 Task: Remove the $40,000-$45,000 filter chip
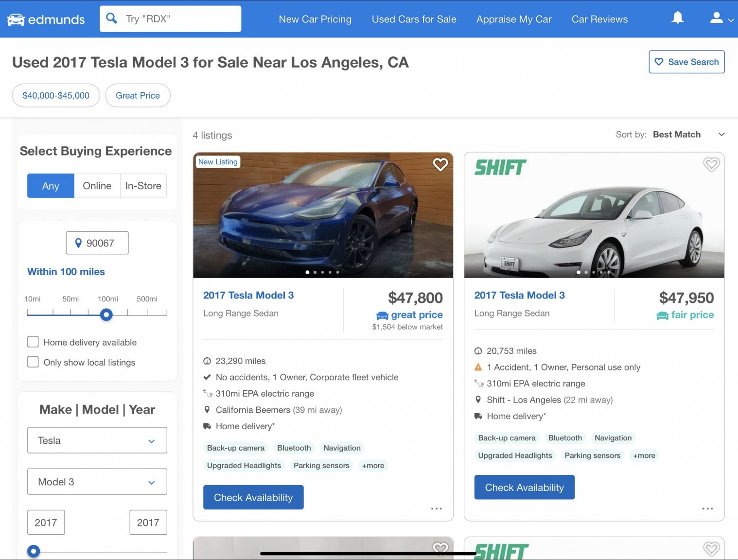click(x=56, y=95)
